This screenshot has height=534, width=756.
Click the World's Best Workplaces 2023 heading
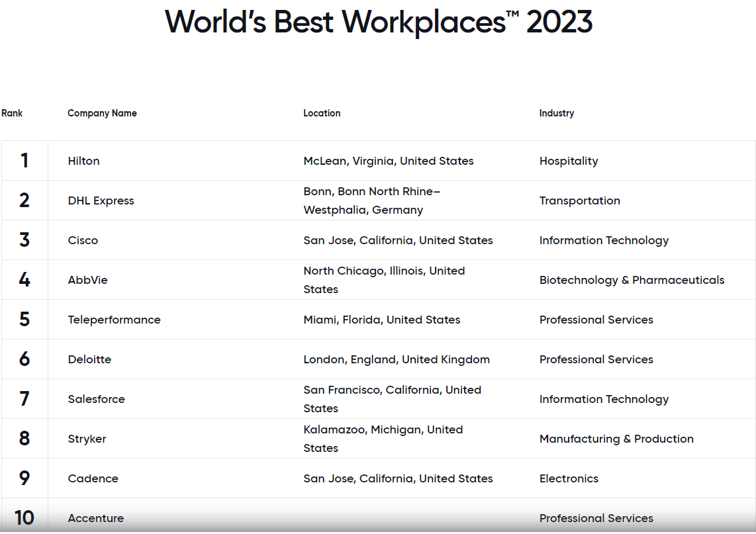click(379, 22)
